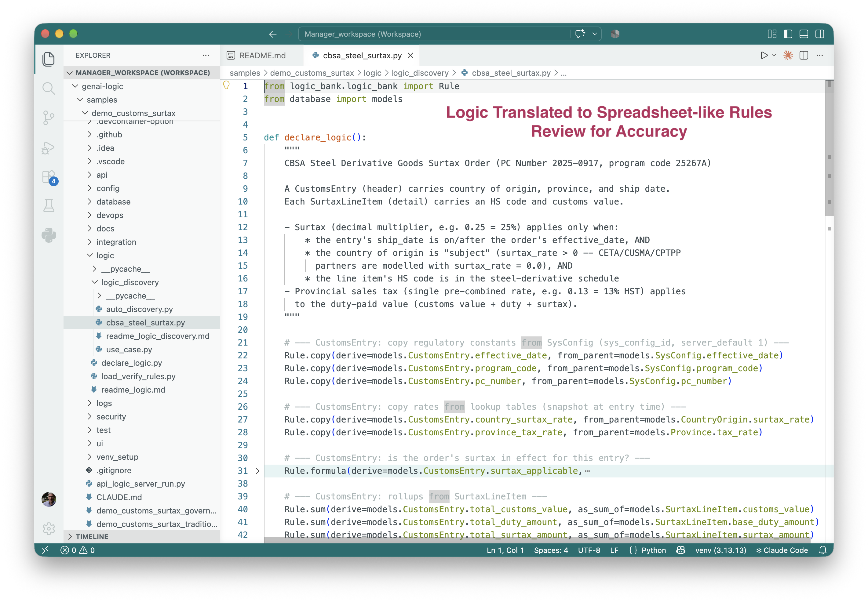Run the Python file with play button
This screenshot has height=602, width=868.
[764, 56]
